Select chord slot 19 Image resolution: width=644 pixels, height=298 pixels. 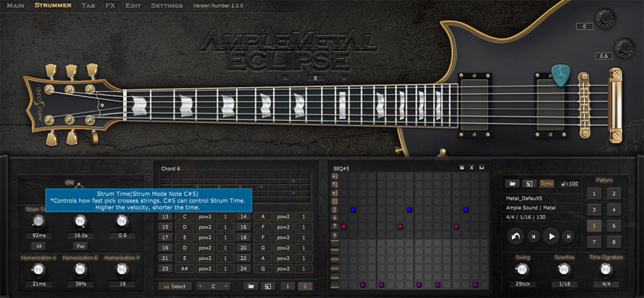click(x=166, y=248)
